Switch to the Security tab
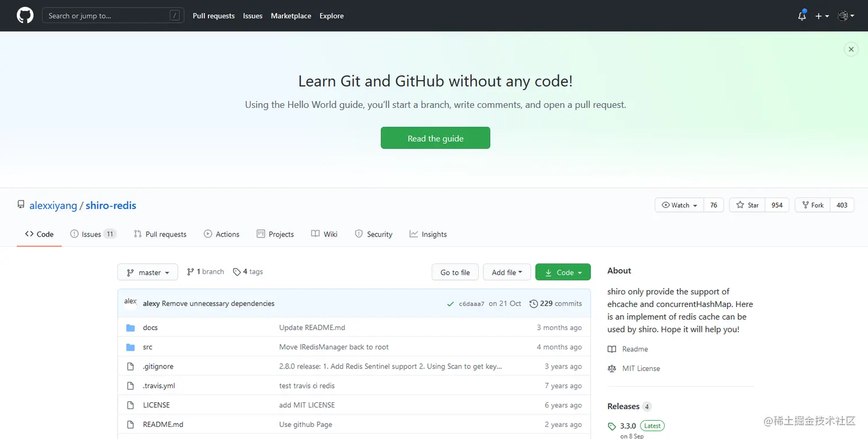Viewport: 868px width, 439px height. tap(374, 234)
